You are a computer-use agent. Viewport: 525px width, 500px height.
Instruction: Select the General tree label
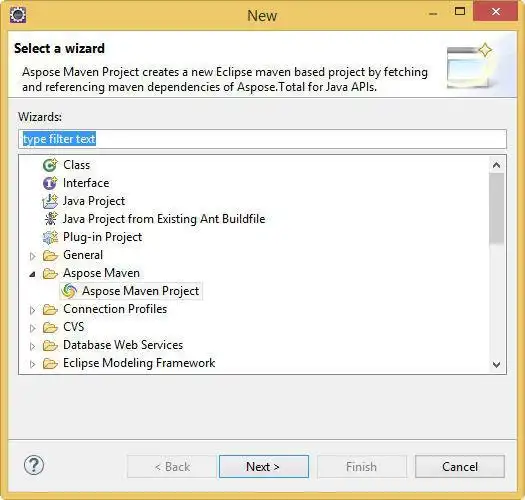click(x=83, y=255)
